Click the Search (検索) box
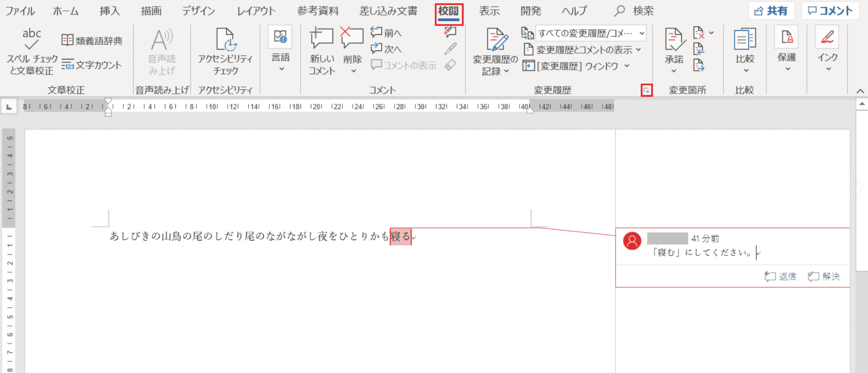This screenshot has height=373, width=868. (x=634, y=11)
